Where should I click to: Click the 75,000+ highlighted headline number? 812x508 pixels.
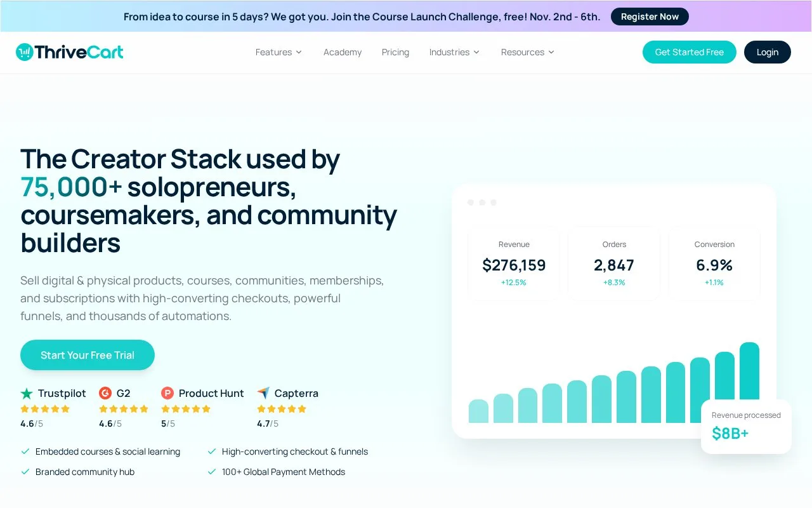point(71,187)
